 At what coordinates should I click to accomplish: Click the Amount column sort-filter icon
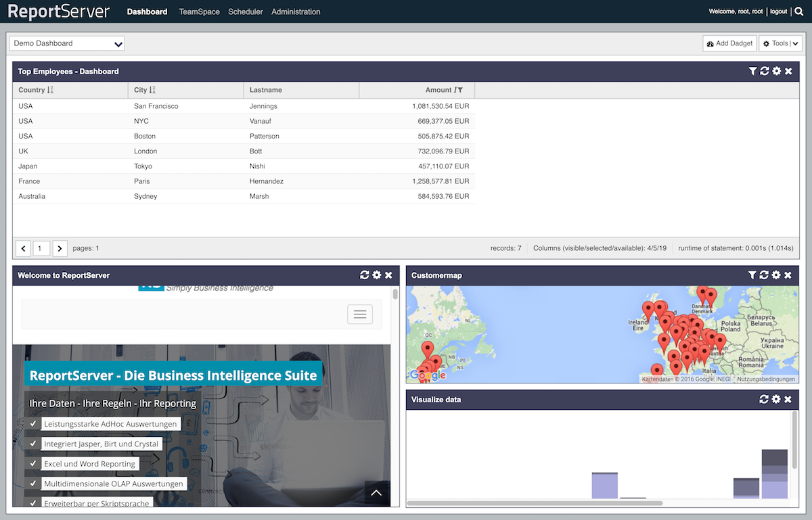(459, 90)
